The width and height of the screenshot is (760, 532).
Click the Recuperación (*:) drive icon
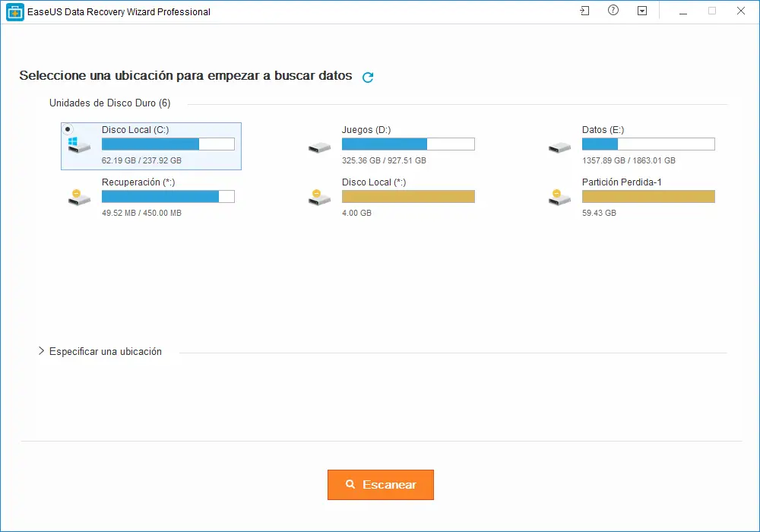79,198
